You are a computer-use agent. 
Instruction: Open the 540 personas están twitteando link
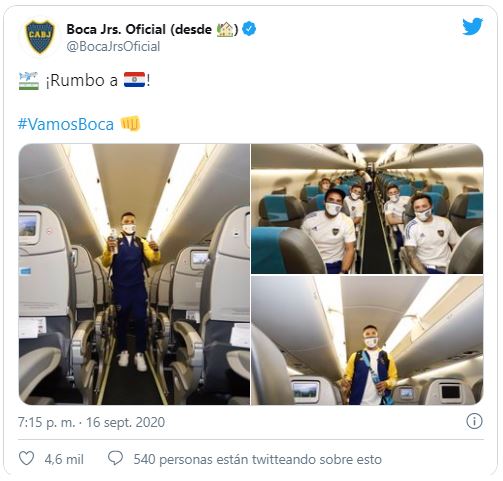[258, 459]
